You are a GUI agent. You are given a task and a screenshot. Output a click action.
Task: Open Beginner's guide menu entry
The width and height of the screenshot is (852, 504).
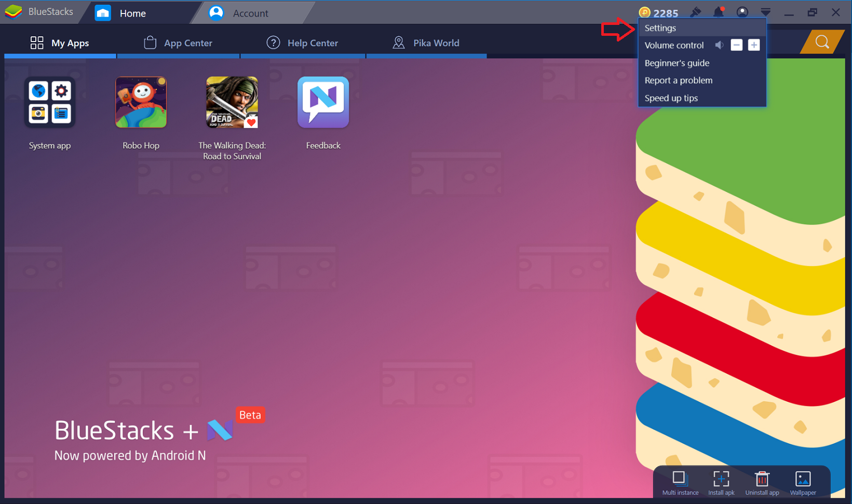[702, 63]
